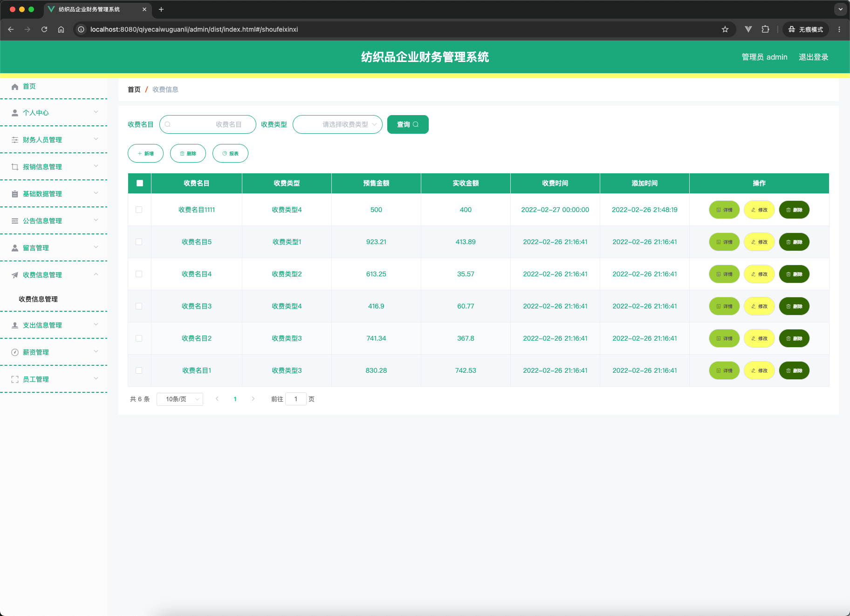
Task: Expand 员工管理 using its chevron
Action: [96, 378]
